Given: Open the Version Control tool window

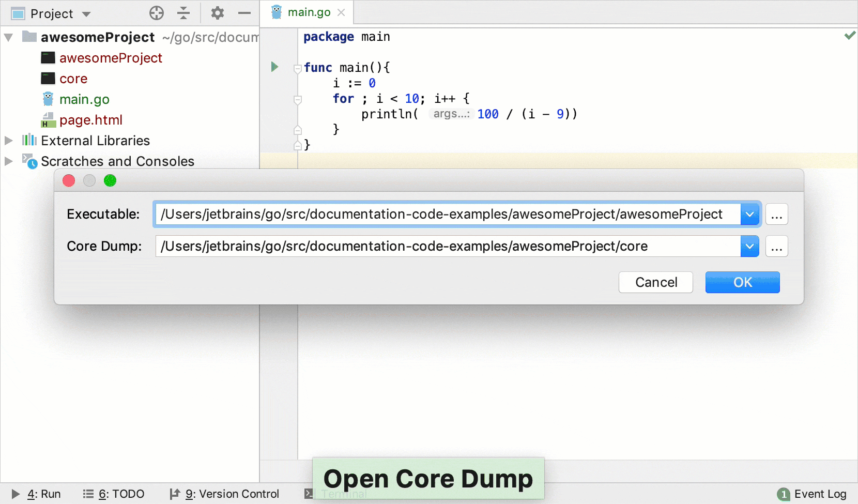Looking at the screenshot, I should 231,494.
